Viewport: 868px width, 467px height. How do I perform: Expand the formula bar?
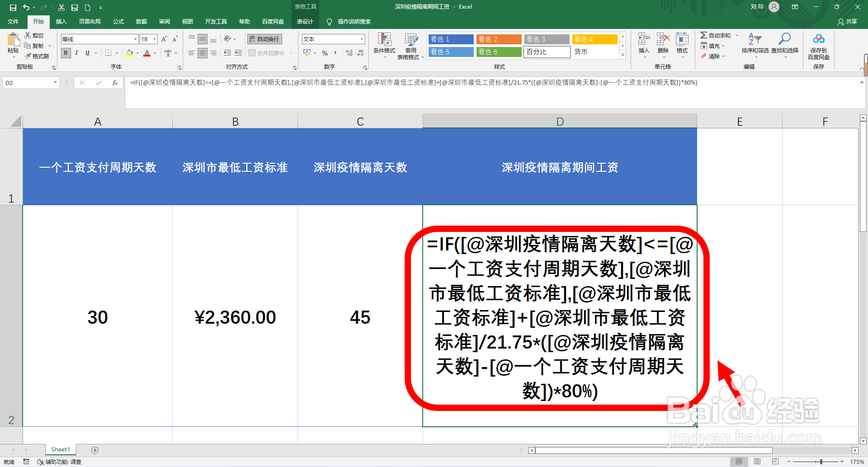tap(862, 82)
